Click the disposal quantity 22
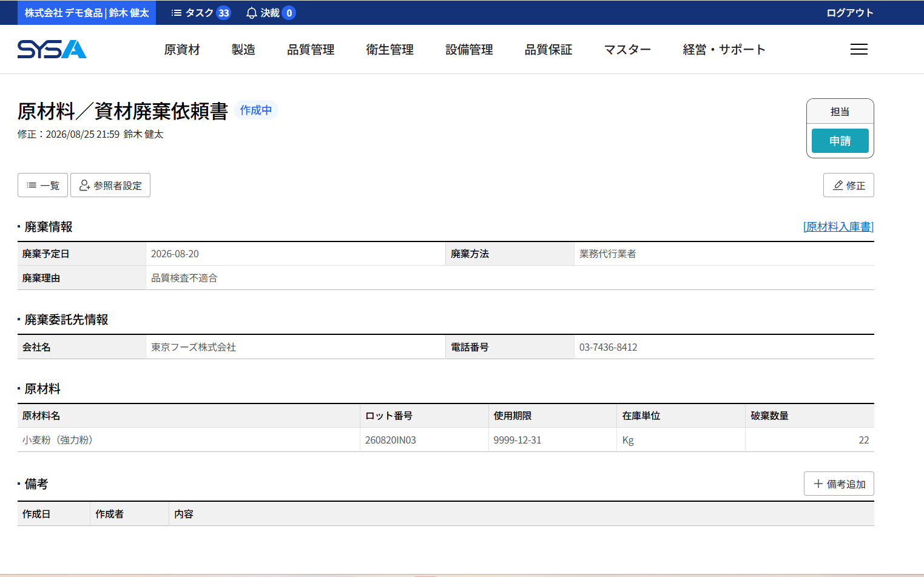The height and width of the screenshot is (577, 924). (x=864, y=440)
